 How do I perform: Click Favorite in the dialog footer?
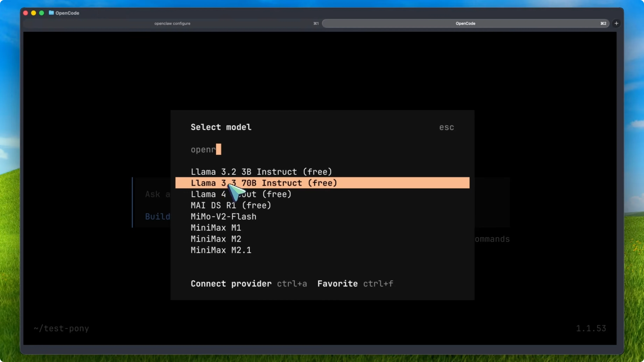click(x=337, y=283)
